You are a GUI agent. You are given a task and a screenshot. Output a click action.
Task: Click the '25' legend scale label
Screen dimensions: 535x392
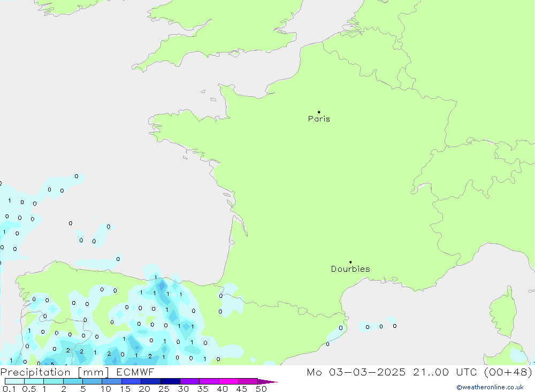164,389
